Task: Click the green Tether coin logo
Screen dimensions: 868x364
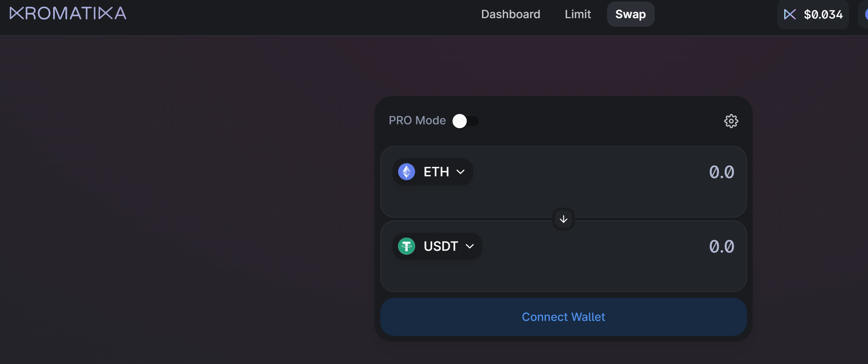Action: 407,246
